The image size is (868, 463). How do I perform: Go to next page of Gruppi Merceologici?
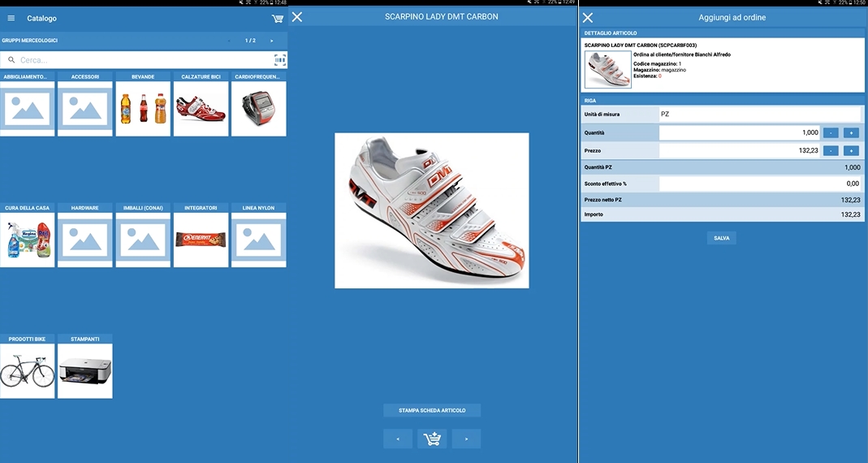(271, 41)
